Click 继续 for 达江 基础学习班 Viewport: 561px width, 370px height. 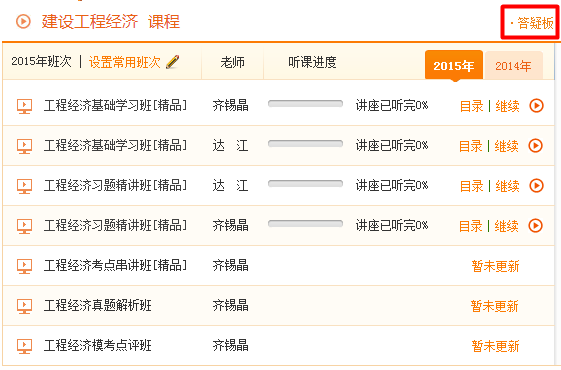pyautogui.click(x=506, y=146)
